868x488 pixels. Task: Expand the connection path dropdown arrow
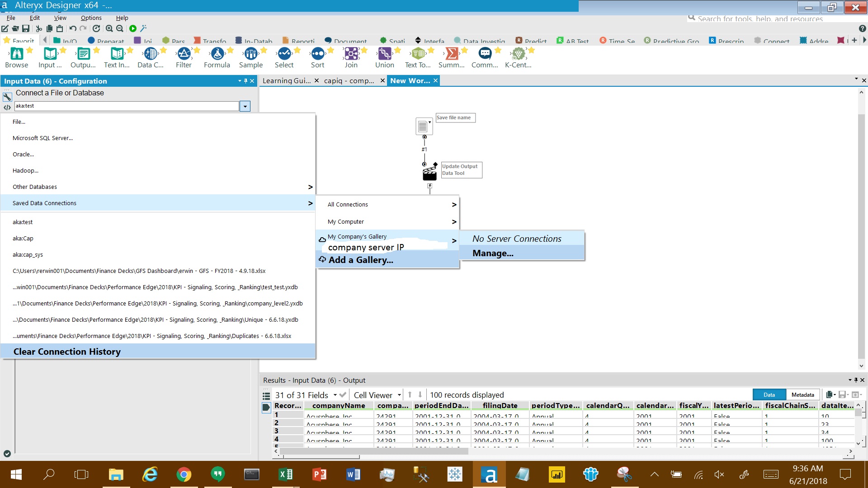coord(245,106)
